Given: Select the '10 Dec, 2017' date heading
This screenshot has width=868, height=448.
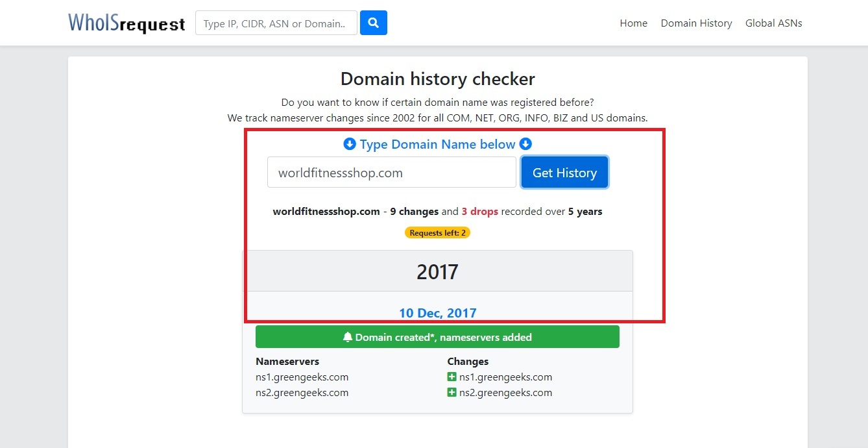Looking at the screenshot, I should point(437,313).
